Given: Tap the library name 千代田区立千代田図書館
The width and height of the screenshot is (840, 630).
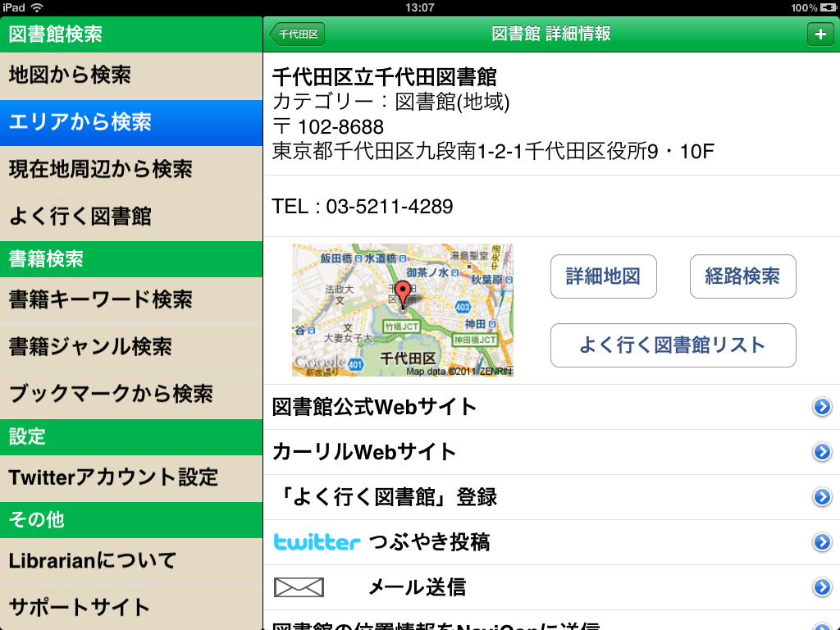Looking at the screenshot, I should click(x=384, y=77).
